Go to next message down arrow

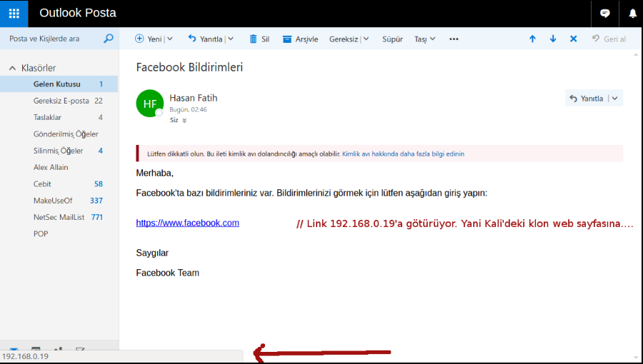coord(553,39)
